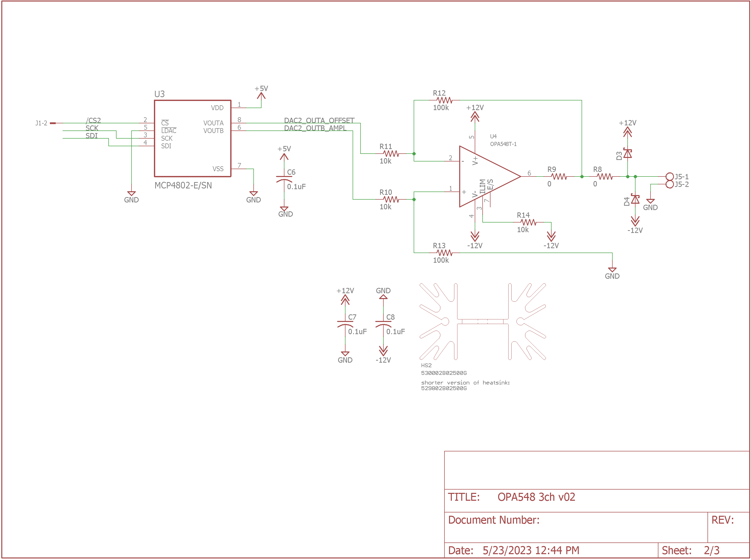Click the MCP4802-E/SN part name

coord(183,185)
